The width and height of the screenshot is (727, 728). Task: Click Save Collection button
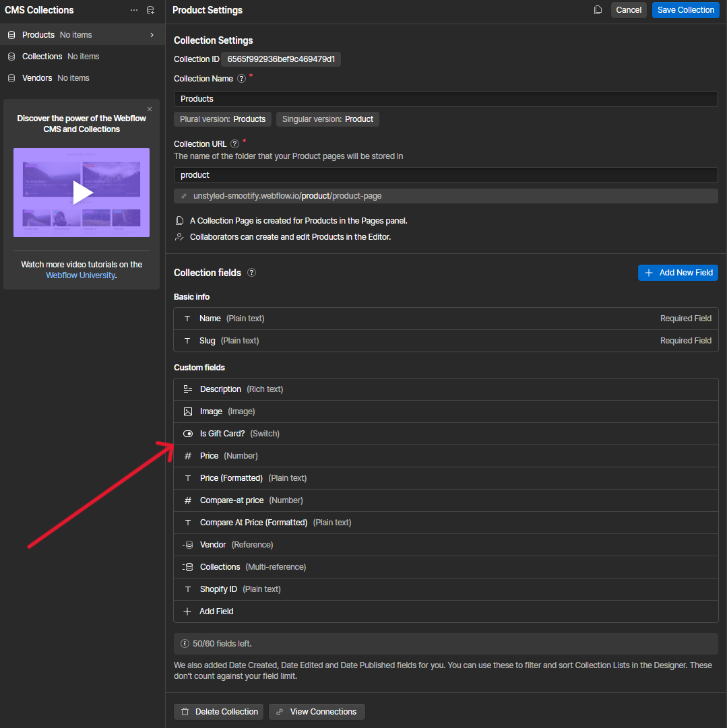click(x=685, y=10)
